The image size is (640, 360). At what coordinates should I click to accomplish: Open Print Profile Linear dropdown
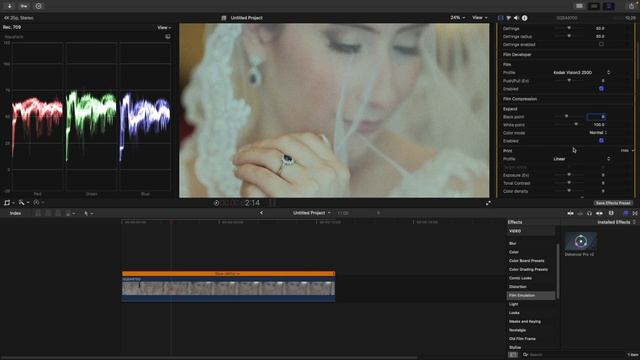click(x=582, y=159)
